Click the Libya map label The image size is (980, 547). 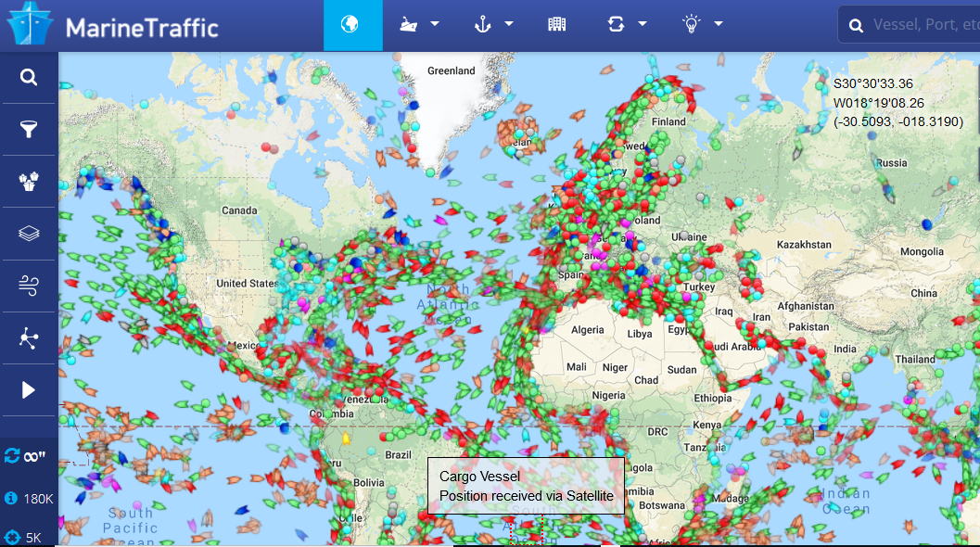[640, 334]
